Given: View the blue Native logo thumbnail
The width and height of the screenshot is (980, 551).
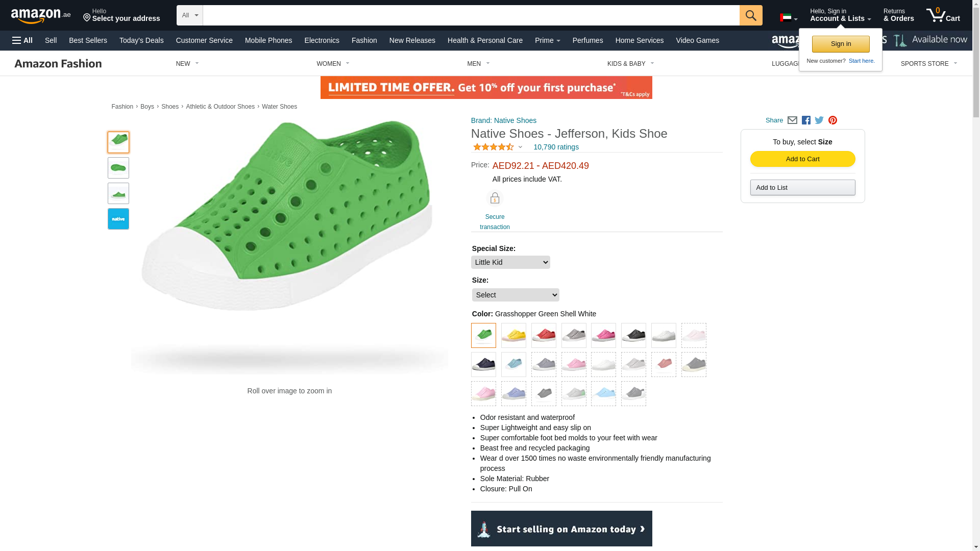Looking at the screenshot, I should [x=118, y=219].
